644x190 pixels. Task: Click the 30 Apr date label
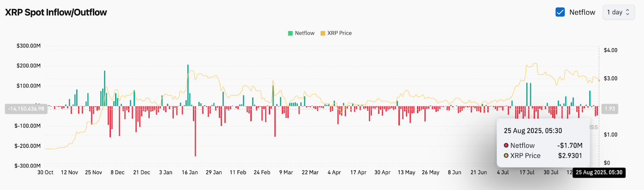click(x=382, y=172)
